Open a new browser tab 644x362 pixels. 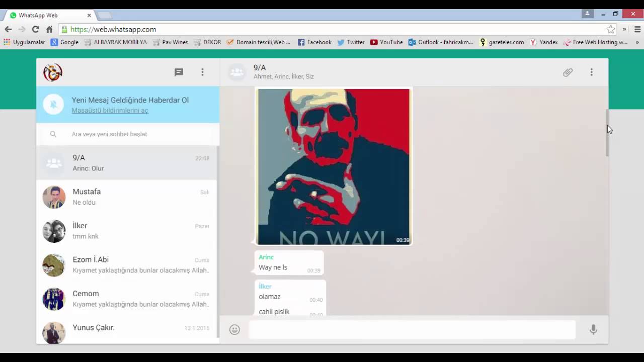click(x=104, y=16)
